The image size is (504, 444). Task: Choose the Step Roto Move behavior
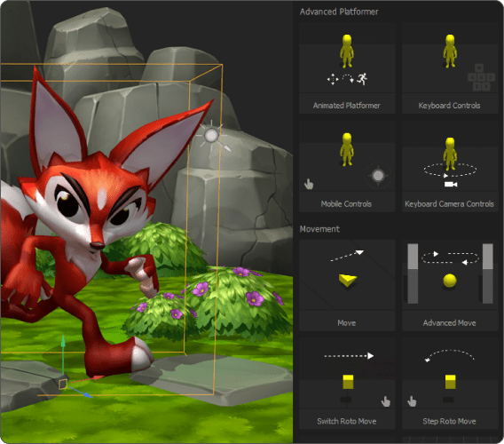[x=450, y=384]
